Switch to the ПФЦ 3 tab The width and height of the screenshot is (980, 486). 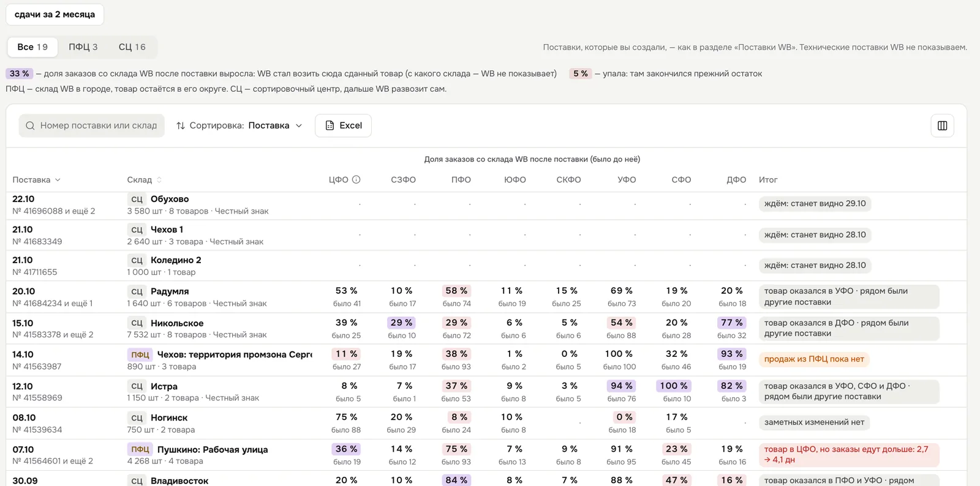tap(83, 47)
